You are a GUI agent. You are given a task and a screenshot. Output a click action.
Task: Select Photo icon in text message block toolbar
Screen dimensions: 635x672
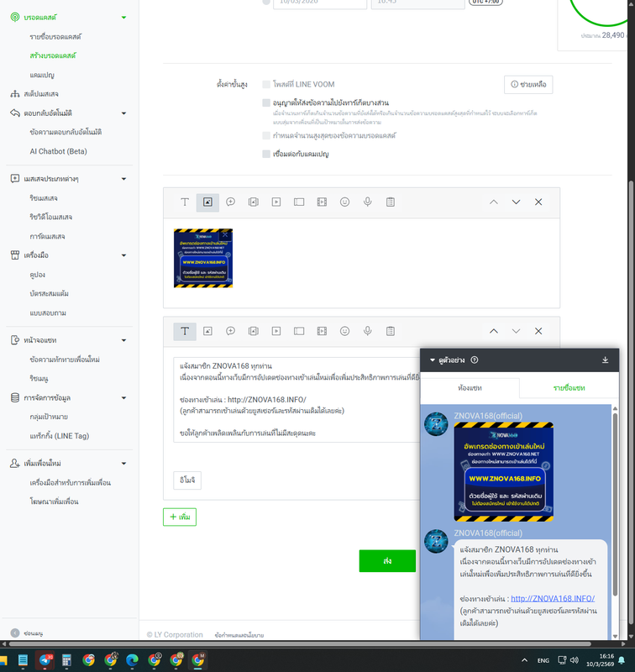pos(207,331)
